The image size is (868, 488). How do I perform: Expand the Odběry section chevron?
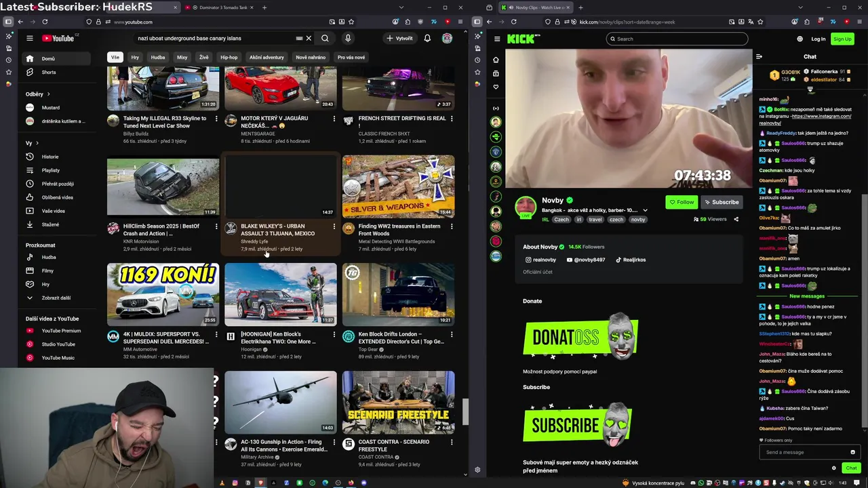[48, 94]
